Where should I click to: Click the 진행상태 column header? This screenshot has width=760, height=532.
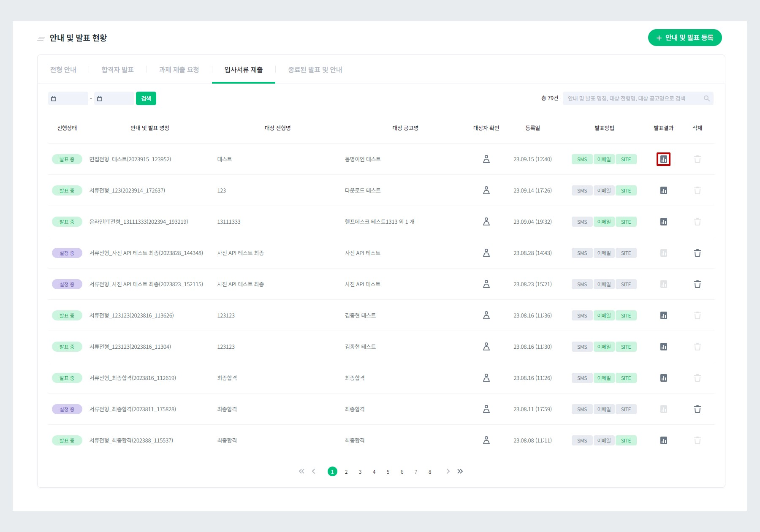tap(67, 128)
